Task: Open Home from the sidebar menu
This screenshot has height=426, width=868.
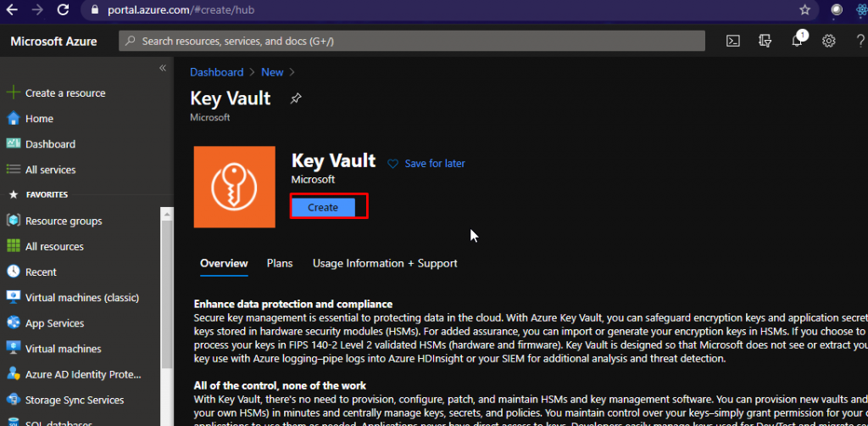Action: coord(39,119)
